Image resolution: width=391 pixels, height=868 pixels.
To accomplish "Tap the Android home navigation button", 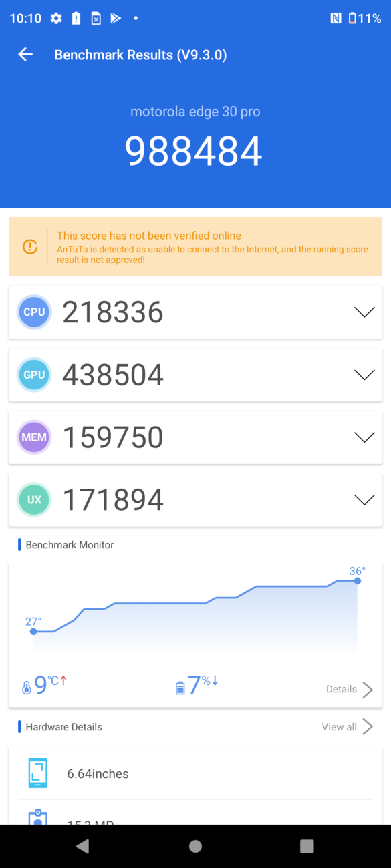I will 195,846.
